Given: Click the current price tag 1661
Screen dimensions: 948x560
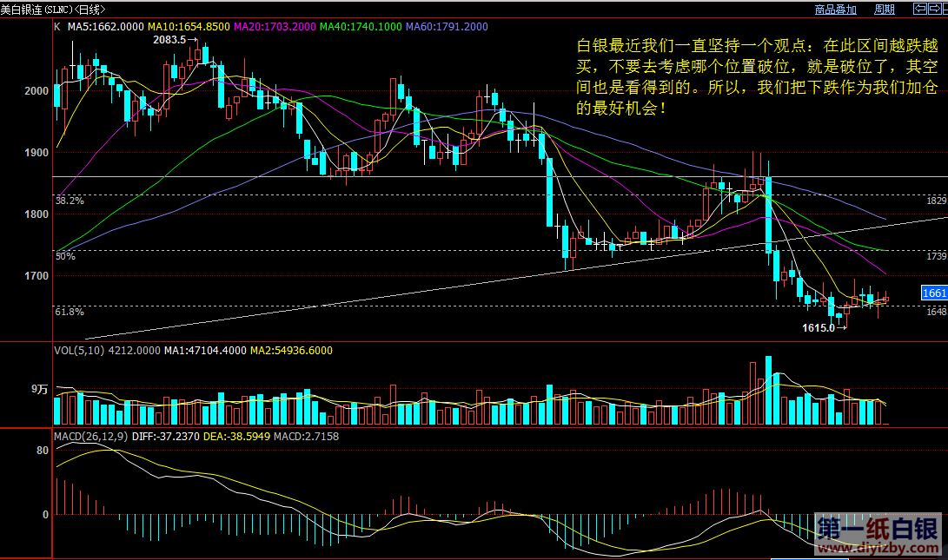Looking at the screenshot, I should (932, 293).
